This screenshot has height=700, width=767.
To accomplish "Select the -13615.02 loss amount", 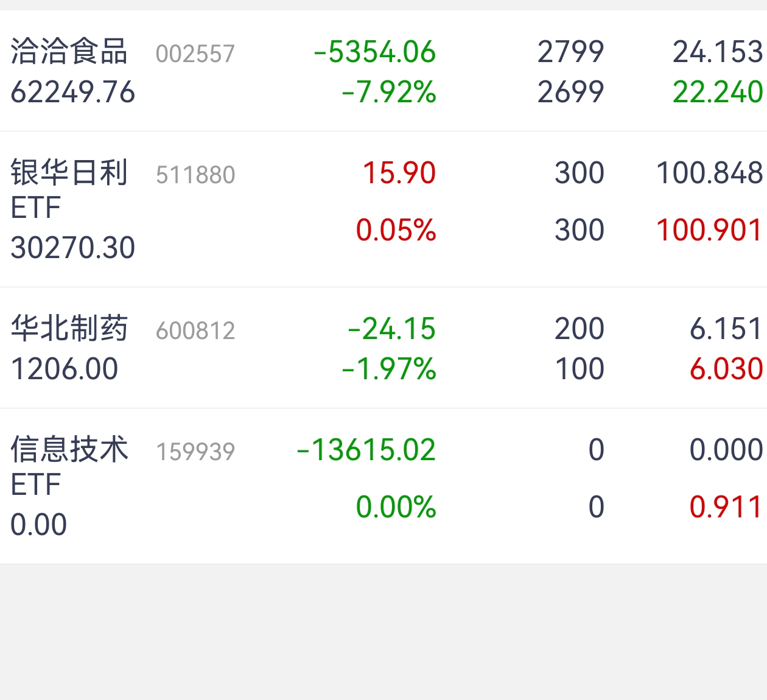I will (x=366, y=450).
